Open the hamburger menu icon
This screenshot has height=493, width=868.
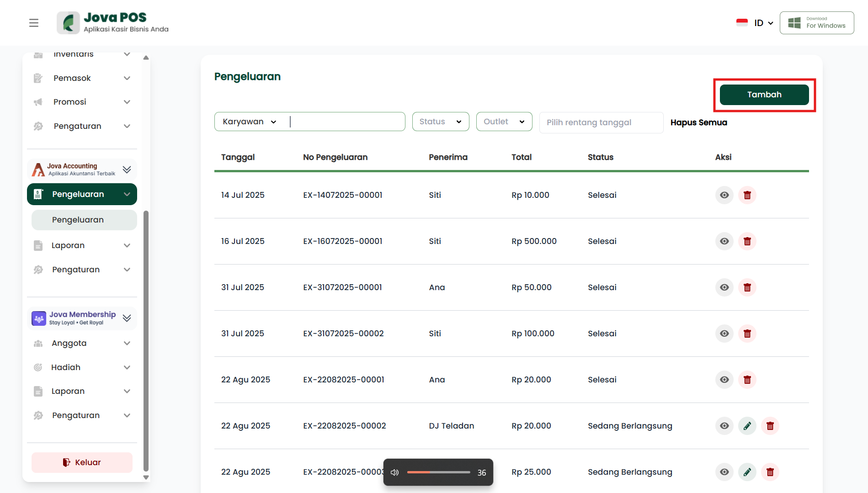(34, 23)
